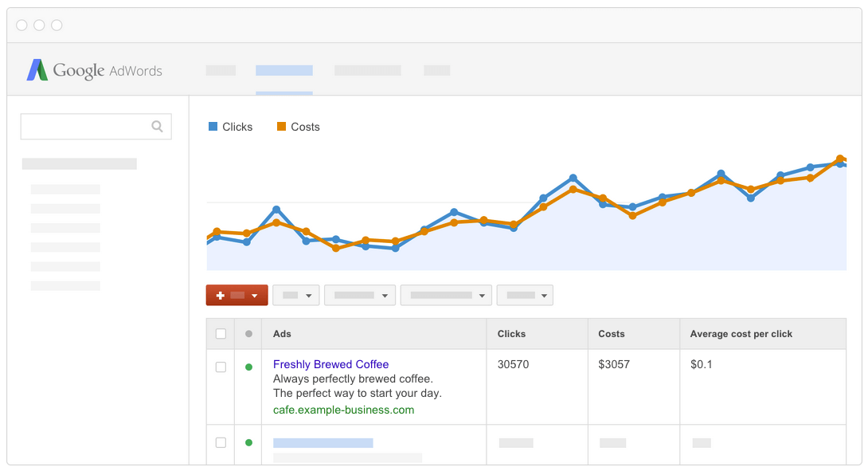Click the gray status dot in table header
The width and height of the screenshot is (868, 471).
[x=248, y=334]
